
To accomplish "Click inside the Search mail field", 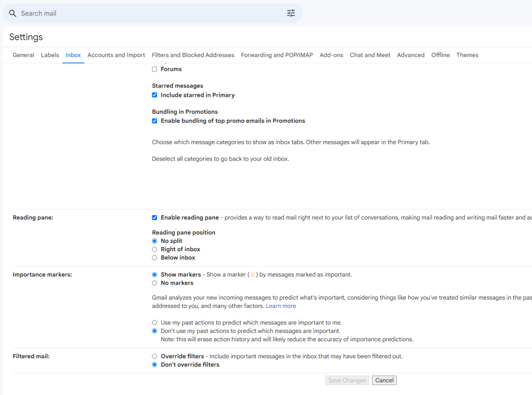I will 146,13.
